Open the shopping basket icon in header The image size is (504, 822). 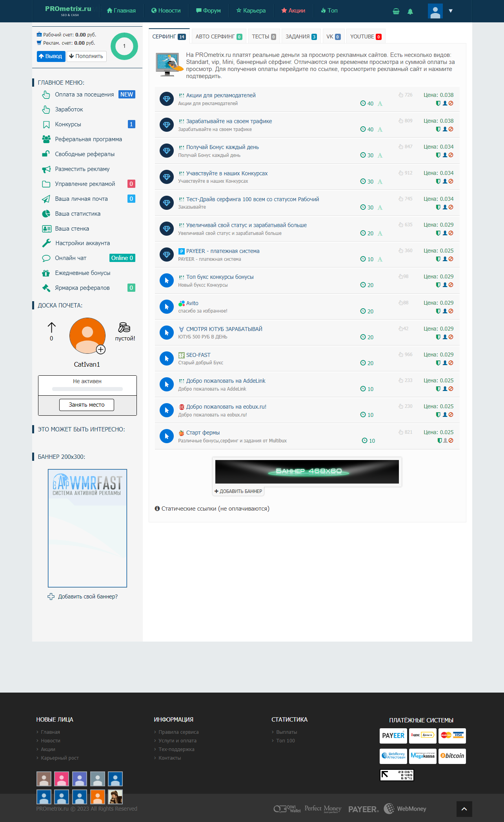(396, 11)
